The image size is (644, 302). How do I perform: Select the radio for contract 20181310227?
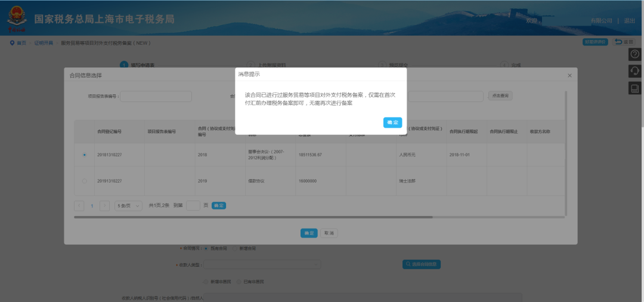[x=85, y=155]
